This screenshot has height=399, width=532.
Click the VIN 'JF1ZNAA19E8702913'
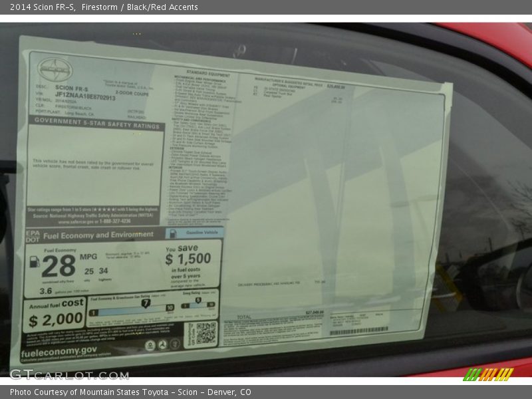[x=85, y=96]
